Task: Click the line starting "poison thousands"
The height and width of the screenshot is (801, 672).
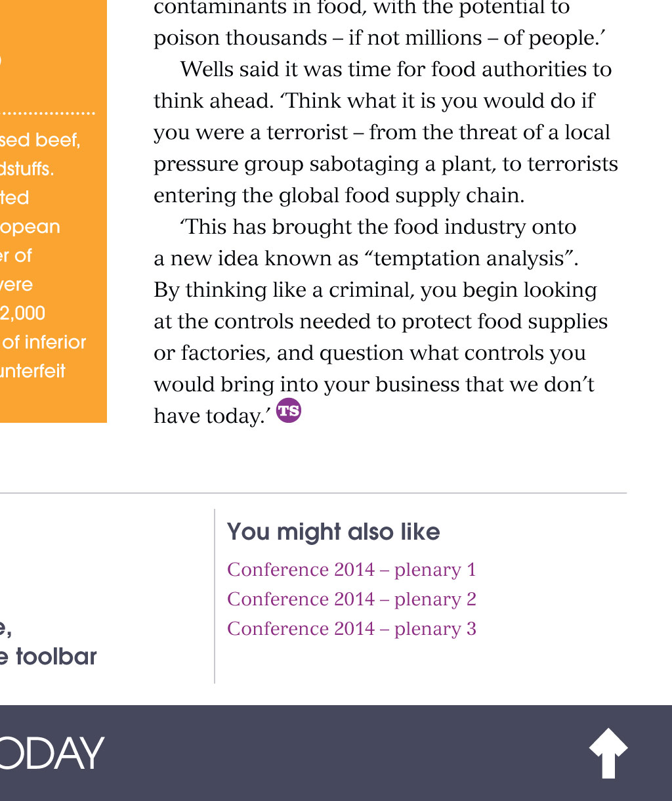Action: (379, 38)
